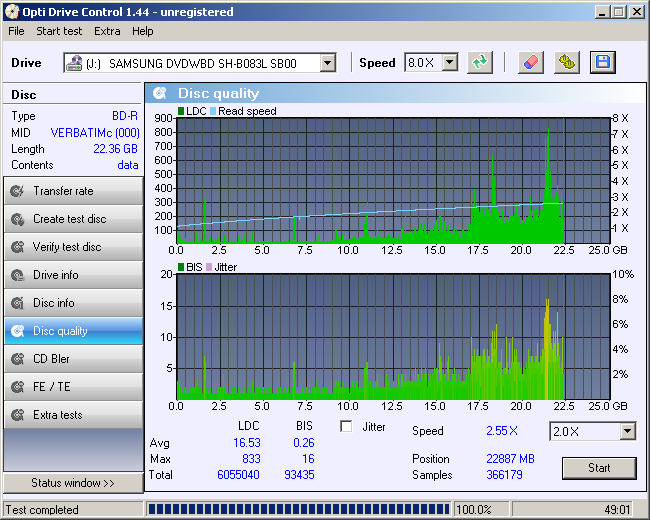Click the BIS total value 93435
Screen dimensions: 650x520
(299, 475)
